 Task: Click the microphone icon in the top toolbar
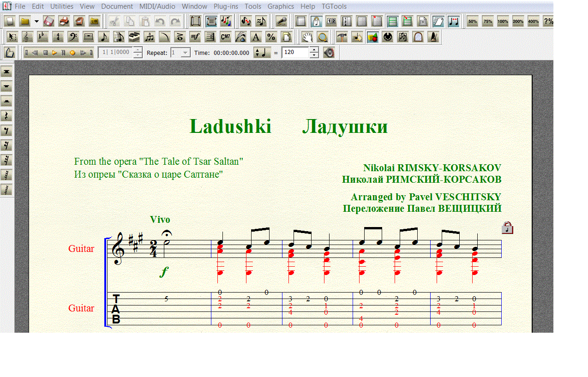click(x=281, y=21)
